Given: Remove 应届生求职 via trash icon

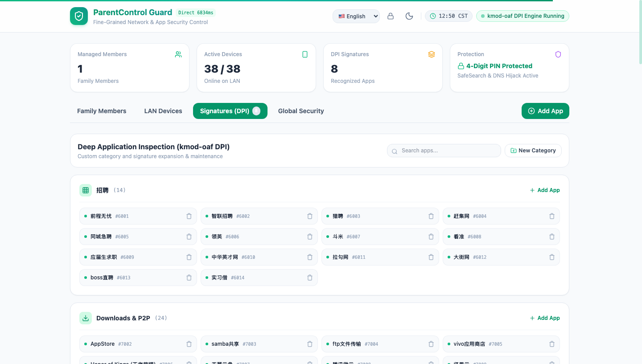Looking at the screenshot, I should click(189, 257).
